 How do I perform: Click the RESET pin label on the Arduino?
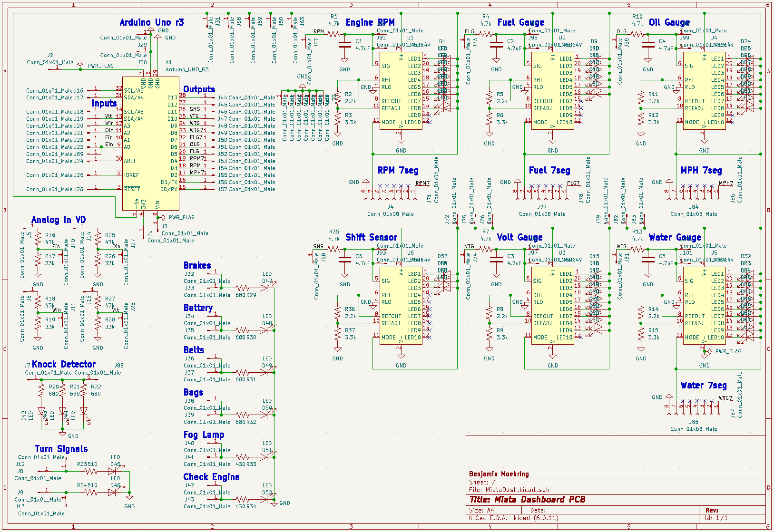coord(132,189)
